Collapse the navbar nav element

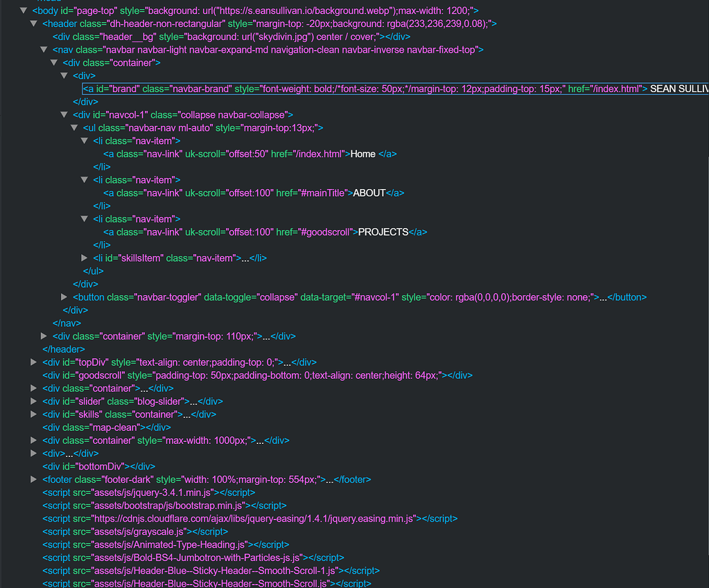tap(44, 50)
